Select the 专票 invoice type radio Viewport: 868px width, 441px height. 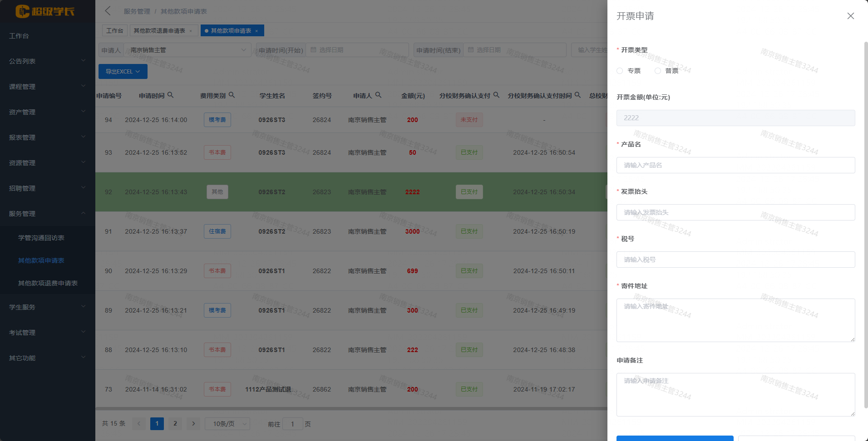click(x=620, y=71)
